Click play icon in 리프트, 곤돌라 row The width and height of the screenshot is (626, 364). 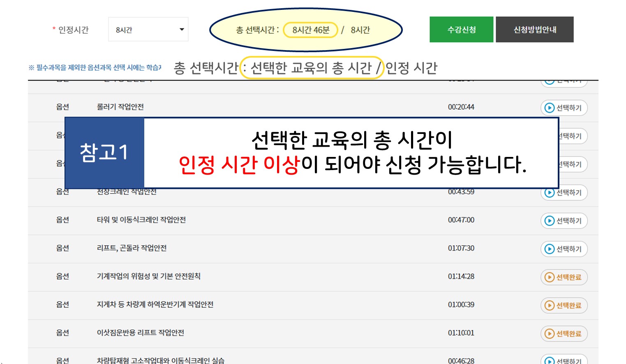coord(550,249)
